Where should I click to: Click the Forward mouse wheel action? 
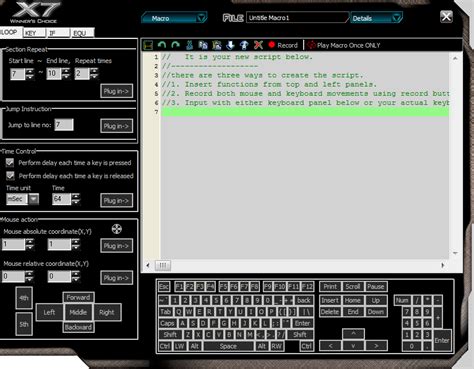[x=78, y=297]
